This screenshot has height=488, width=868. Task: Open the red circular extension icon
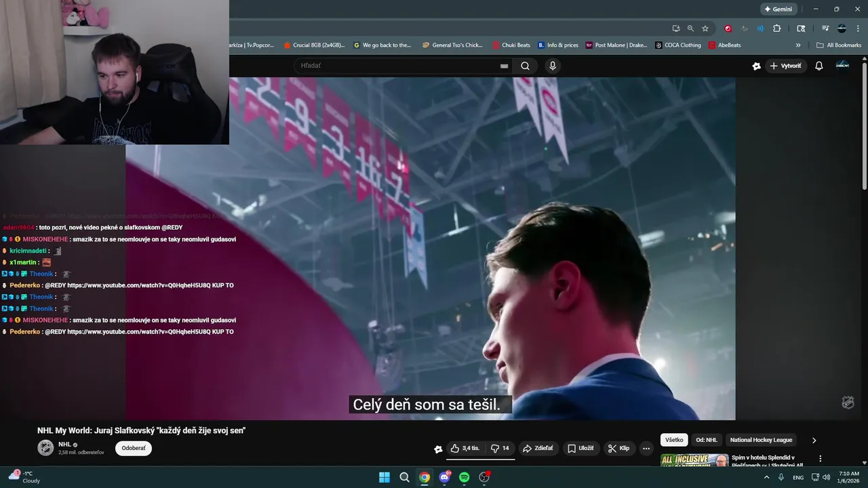(728, 28)
